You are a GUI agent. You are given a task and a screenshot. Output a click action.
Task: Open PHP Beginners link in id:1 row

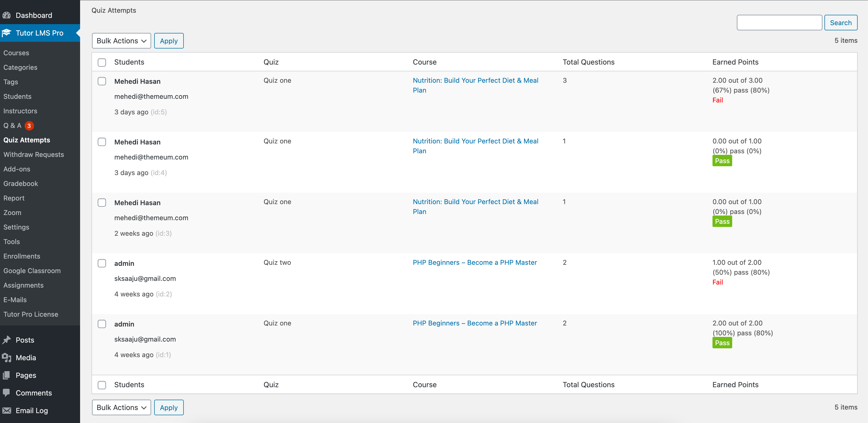point(475,323)
